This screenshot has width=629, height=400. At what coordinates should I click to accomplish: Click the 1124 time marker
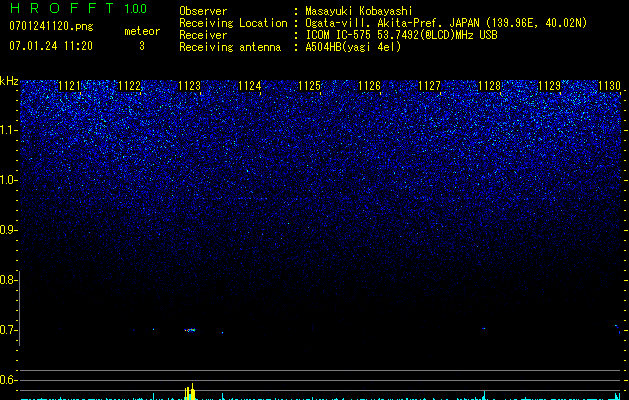click(x=250, y=86)
